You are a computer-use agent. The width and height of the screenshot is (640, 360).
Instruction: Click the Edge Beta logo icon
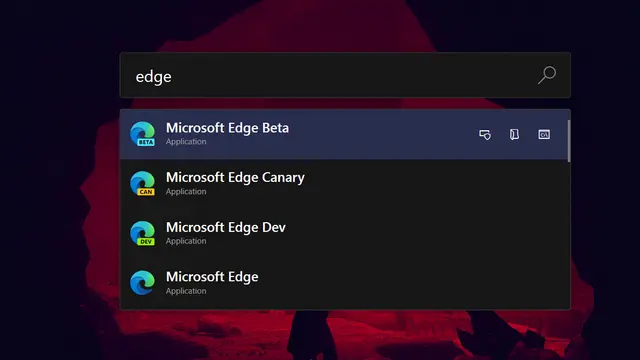(x=142, y=134)
